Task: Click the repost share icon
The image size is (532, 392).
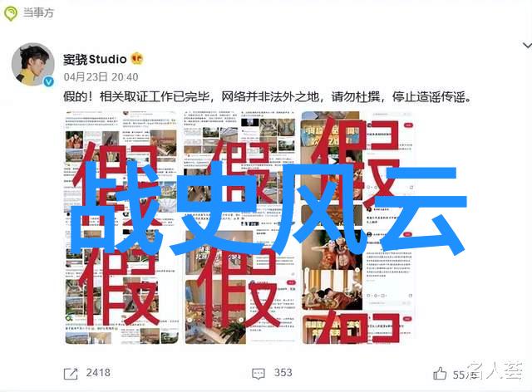Action: (x=71, y=374)
